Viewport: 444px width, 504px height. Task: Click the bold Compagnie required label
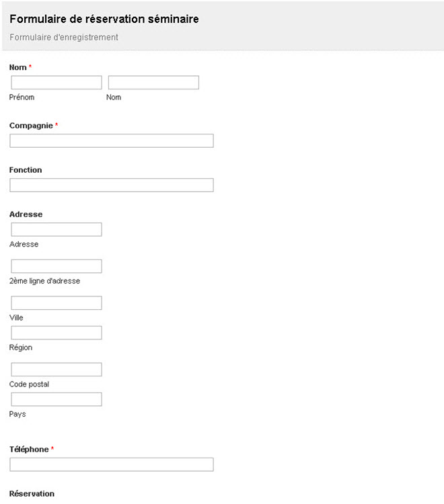31,126
